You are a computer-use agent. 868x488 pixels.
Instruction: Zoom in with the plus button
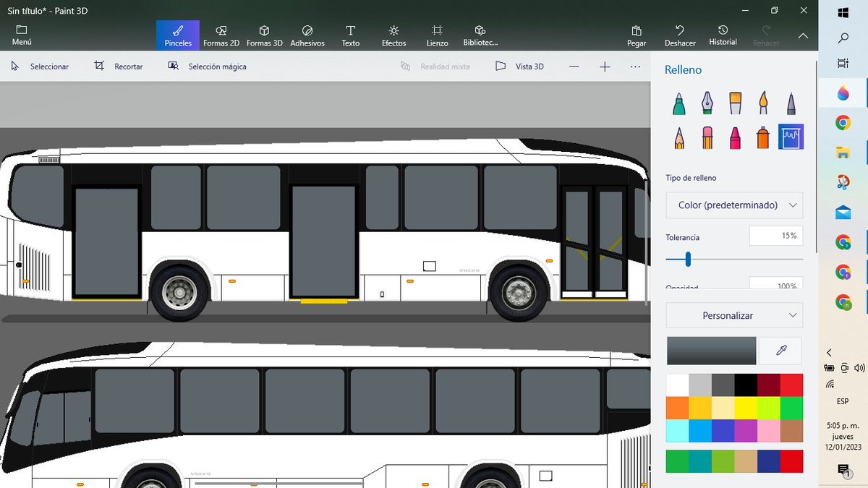tap(605, 67)
